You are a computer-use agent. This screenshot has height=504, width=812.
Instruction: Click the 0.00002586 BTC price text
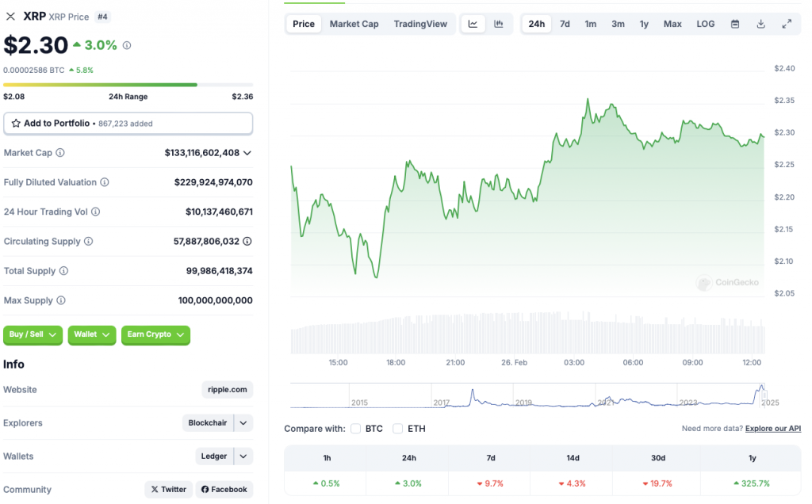click(x=34, y=70)
